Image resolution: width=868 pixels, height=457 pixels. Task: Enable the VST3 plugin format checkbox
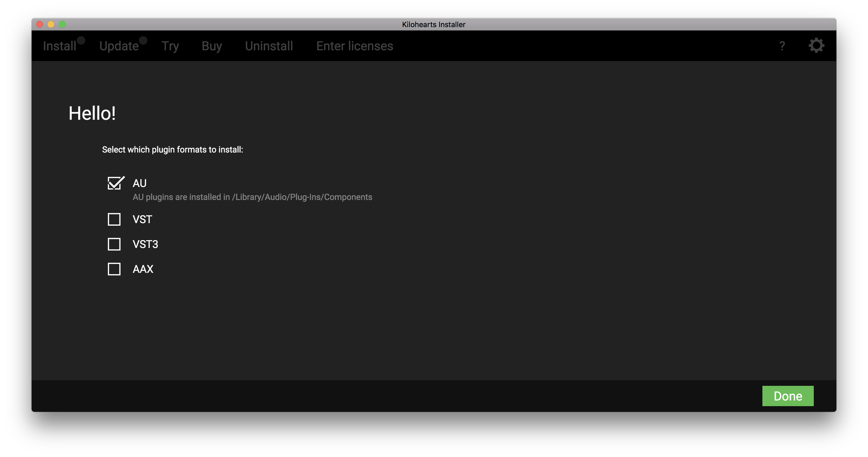point(114,244)
